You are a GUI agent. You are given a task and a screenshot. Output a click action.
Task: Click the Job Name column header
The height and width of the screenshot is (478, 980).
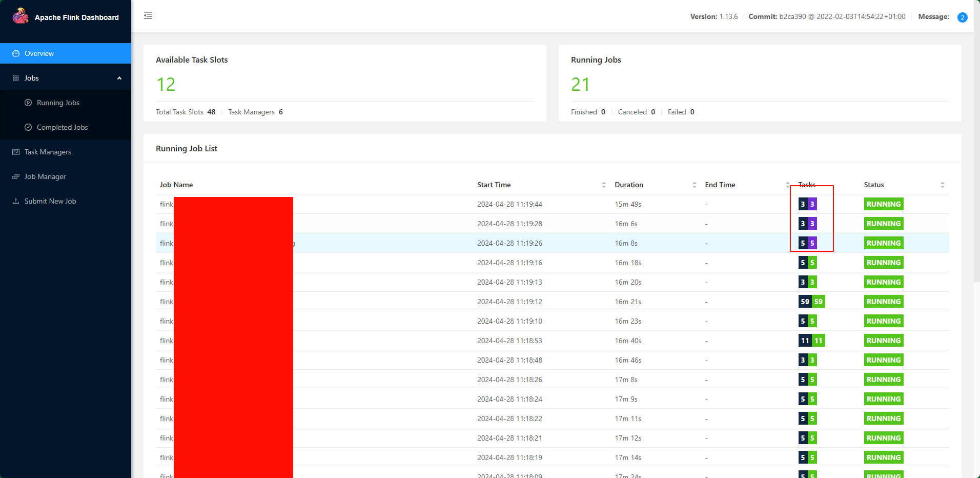[176, 185]
